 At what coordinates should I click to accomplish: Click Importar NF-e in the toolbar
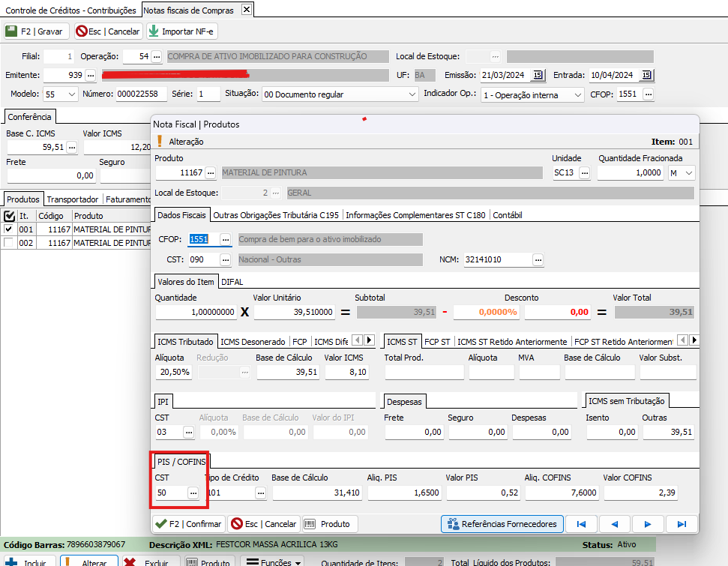point(182,31)
